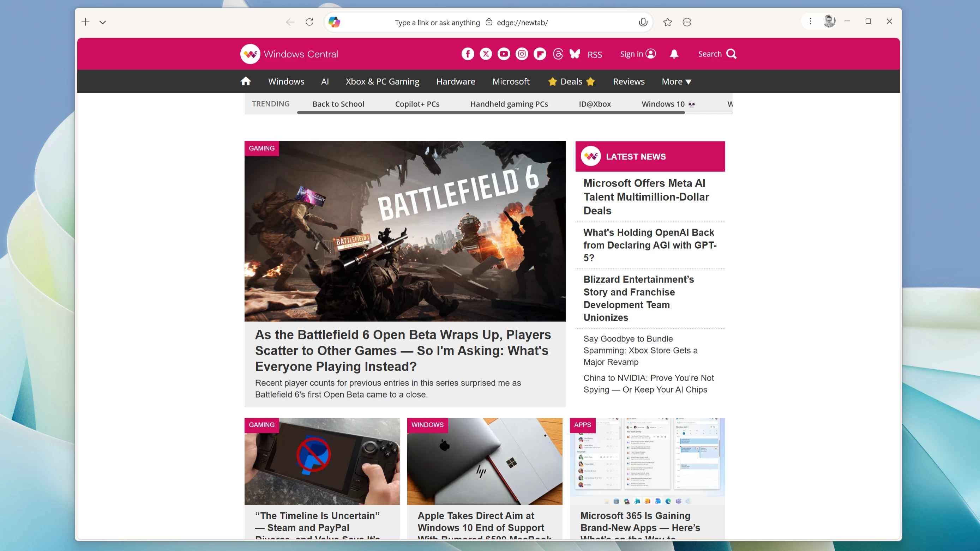Open the Xbox & PC Gaming menu item
Screen dimensions: 980x551
[382, 81]
